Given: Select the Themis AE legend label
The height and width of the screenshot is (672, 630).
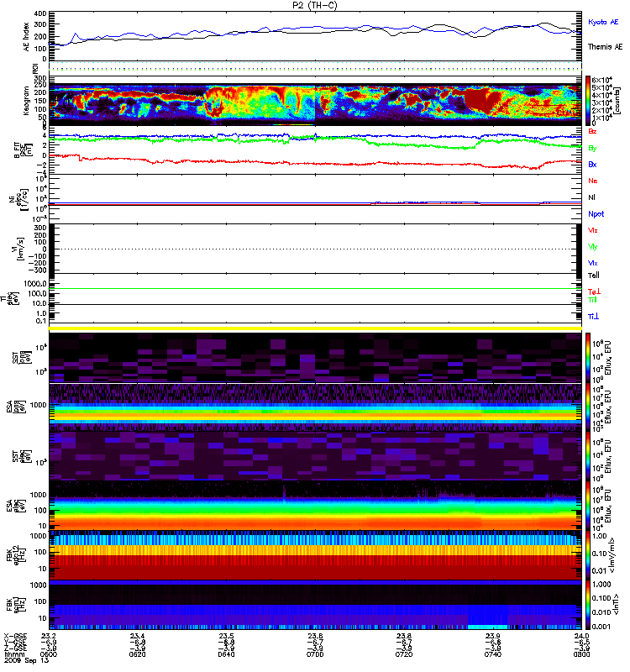Looking at the screenshot, I should [x=605, y=47].
